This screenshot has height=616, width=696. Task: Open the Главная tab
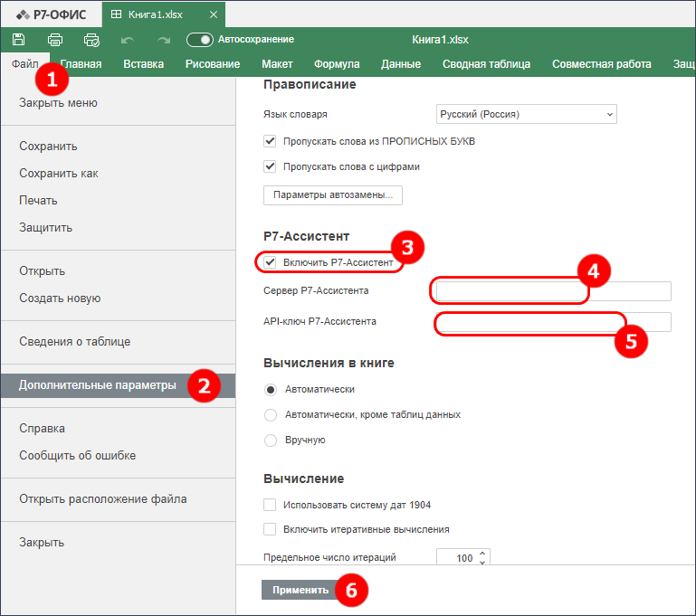81,64
